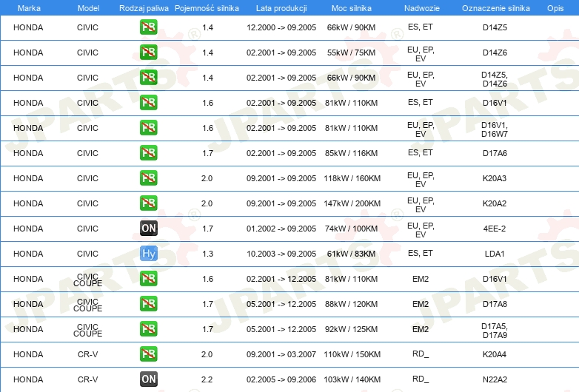Screen dimensions: 579x392
Task: Click petrol icon in CR-V K20A4 row
Action: [148, 354]
